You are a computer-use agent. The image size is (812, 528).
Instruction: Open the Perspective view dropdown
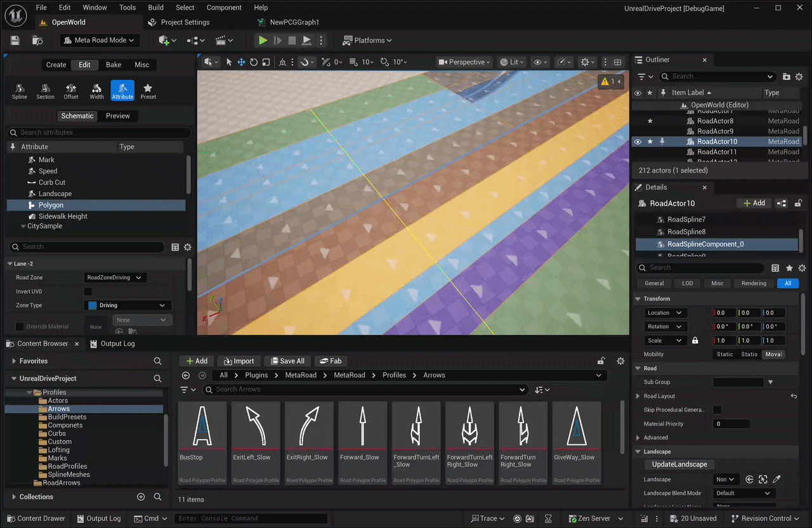(464, 62)
